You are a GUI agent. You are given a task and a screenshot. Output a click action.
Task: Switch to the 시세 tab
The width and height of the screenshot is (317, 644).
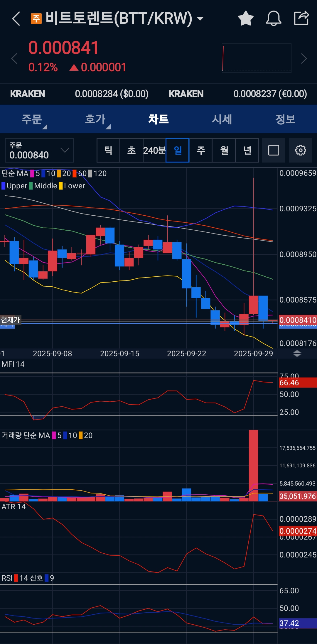coord(222,119)
